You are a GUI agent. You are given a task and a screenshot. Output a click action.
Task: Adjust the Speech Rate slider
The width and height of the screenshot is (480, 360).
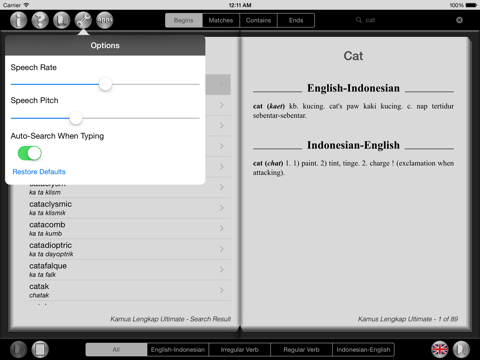pos(105,84)
